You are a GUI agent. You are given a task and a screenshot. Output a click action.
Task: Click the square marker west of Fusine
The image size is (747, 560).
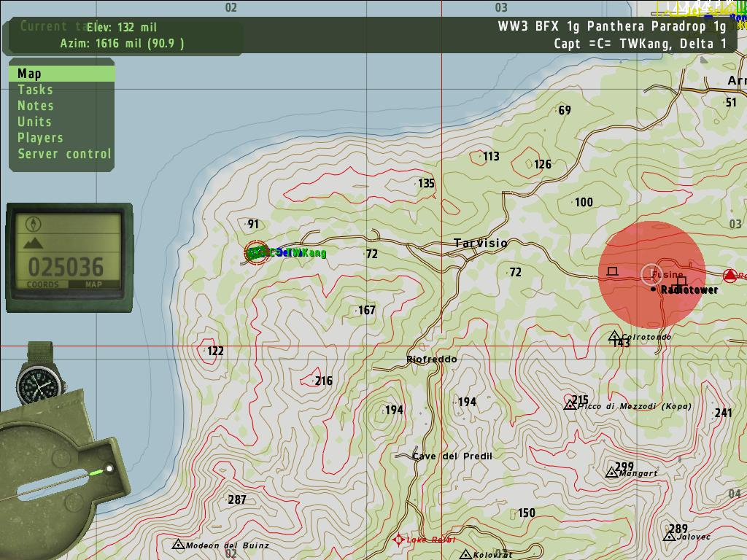click(x=612, y=271)
